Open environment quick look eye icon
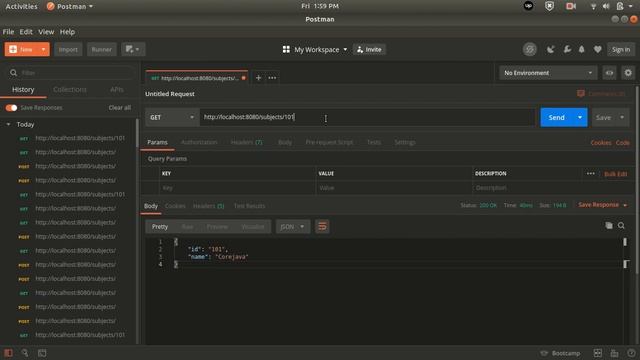The image size is (640, 360). point(609,73)
